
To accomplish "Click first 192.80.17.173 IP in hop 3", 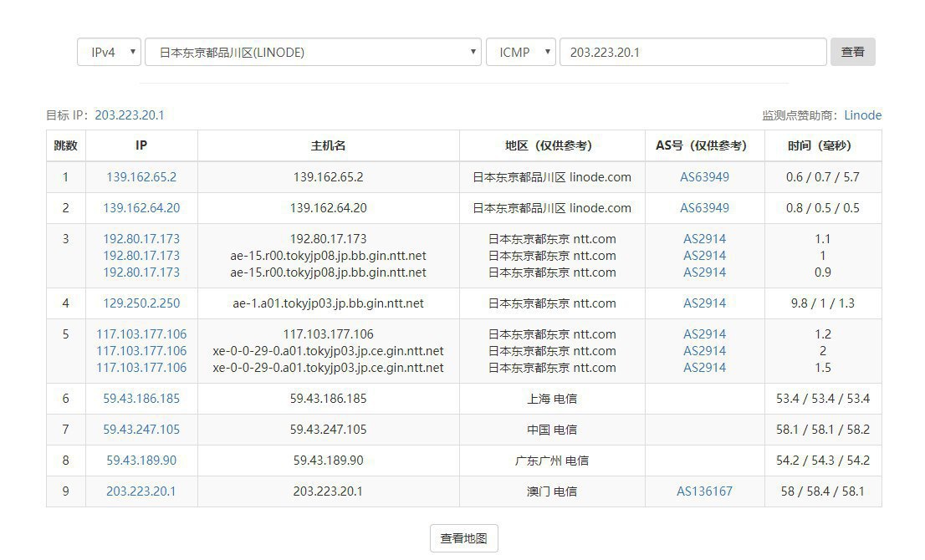I will (x=141, y=239).
